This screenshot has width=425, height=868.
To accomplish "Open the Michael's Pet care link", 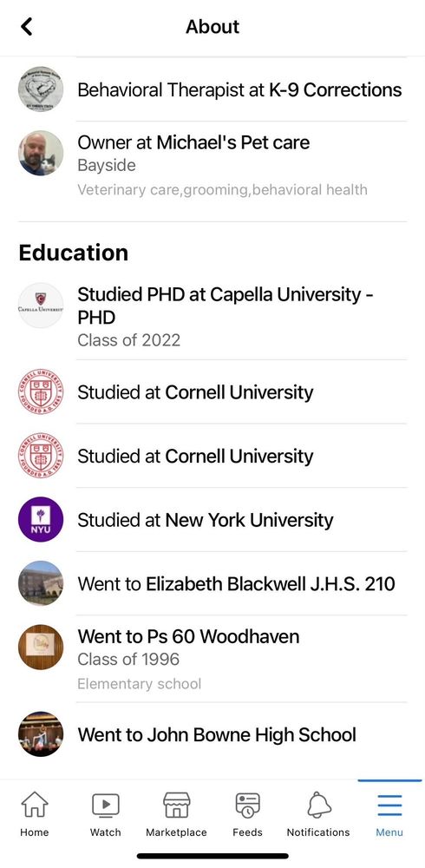I will [x=233, y=142].
